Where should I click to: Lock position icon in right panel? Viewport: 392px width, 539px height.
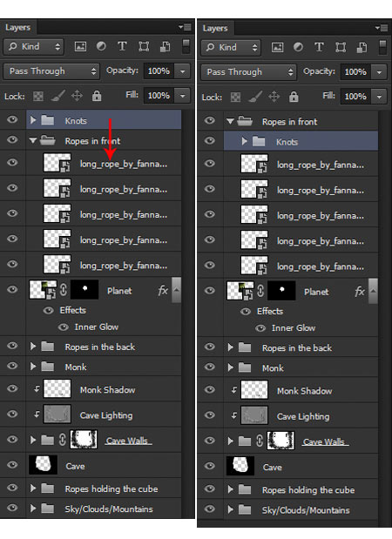(x=274, y=97)
